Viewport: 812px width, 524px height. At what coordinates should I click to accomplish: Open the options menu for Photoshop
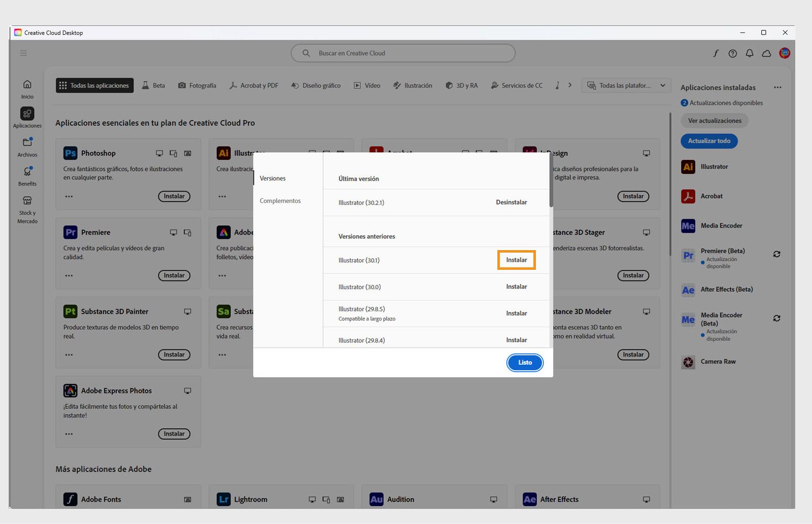pos(69,196)
